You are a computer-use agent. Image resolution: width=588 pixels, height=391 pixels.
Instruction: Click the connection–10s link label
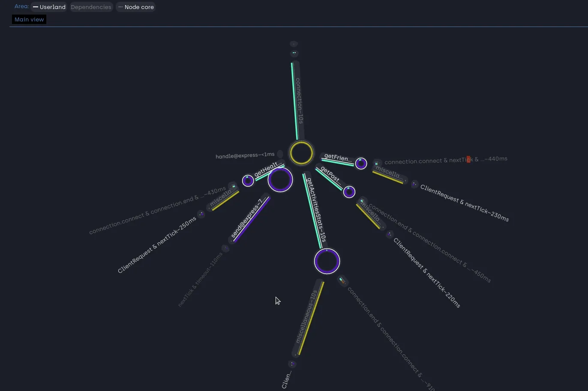(300, 101)
